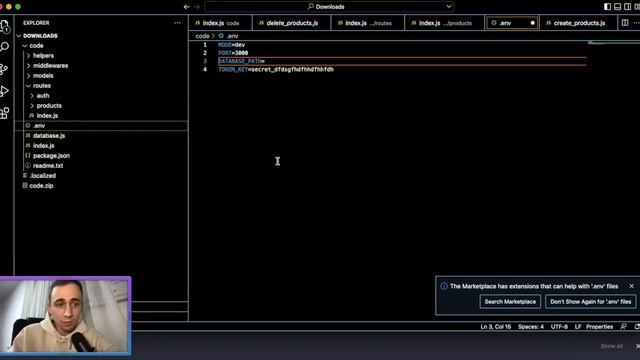Place cursor on DATABASE_PATH= line
Screen dimensions: 640x360
(241, 61)
